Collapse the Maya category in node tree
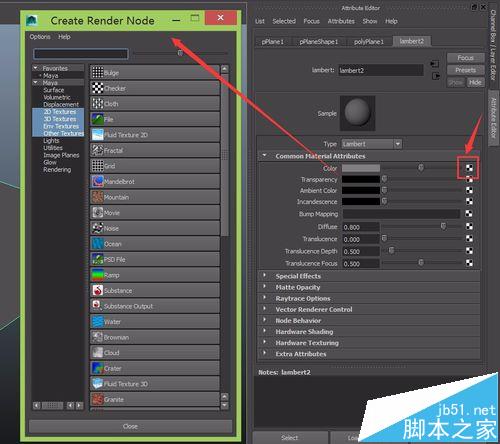The width and height of the screenshot is (500, 444). coord(36,82)
